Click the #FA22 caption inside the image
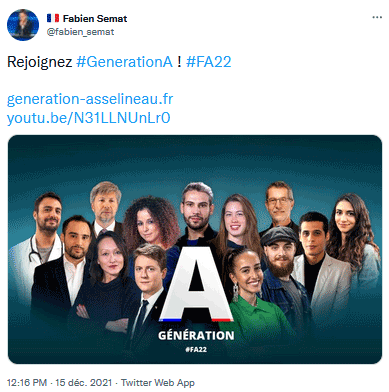 point(196,349)
